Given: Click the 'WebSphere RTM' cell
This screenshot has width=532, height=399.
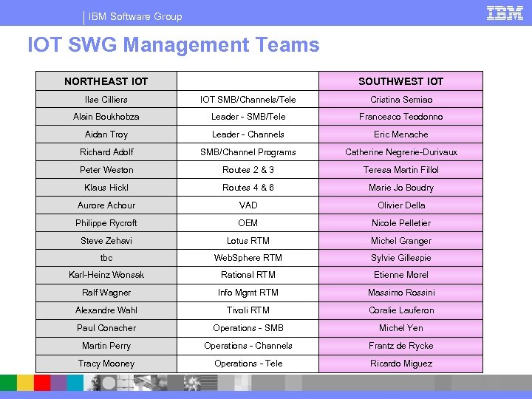Looking at the screenshot, I should coord(248,258).
